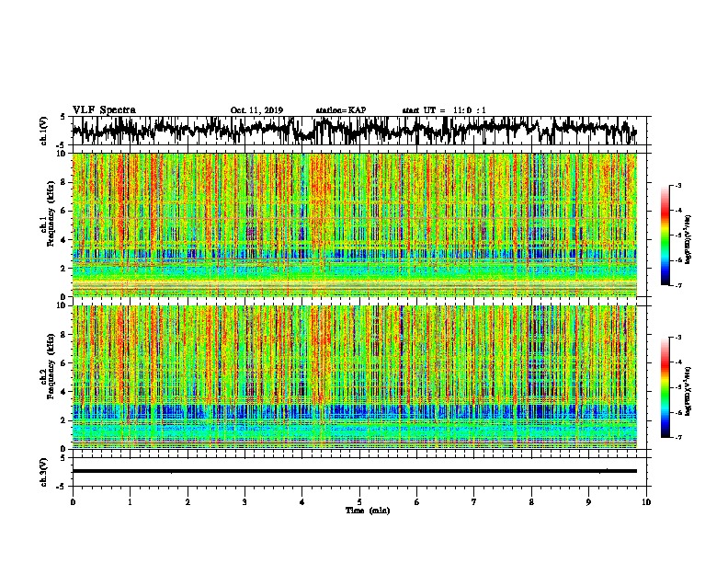Click time axis tick label "7"

pos(474,502)
